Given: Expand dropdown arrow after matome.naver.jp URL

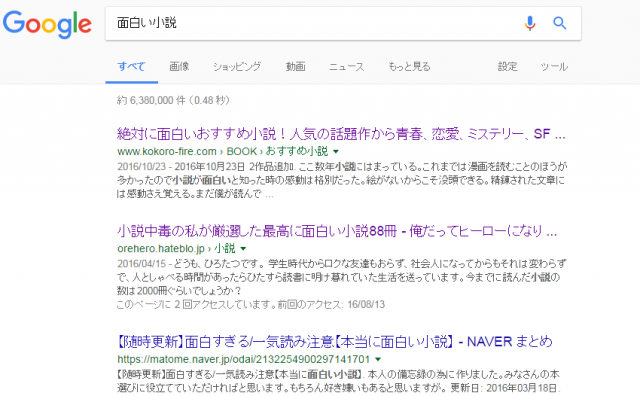Looking at the screenshot, I should click(378, 359).
